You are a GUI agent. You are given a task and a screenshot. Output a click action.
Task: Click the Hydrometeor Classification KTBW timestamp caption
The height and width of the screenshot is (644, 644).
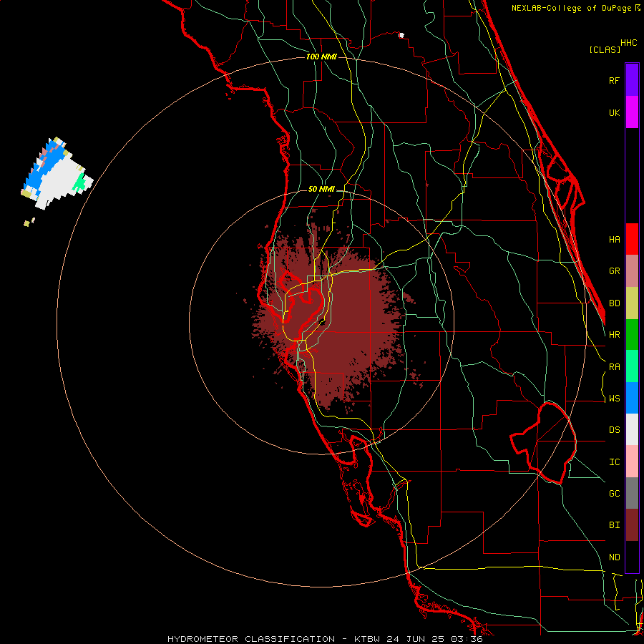pyautogui.click(x=325, y=639)
